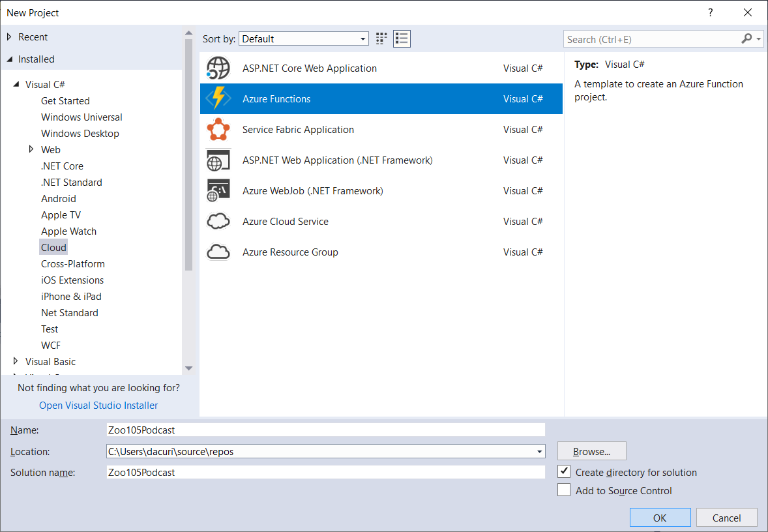Switch templates to small icons view
This screenshot has height=532, width=768.
tap(381, 38)
